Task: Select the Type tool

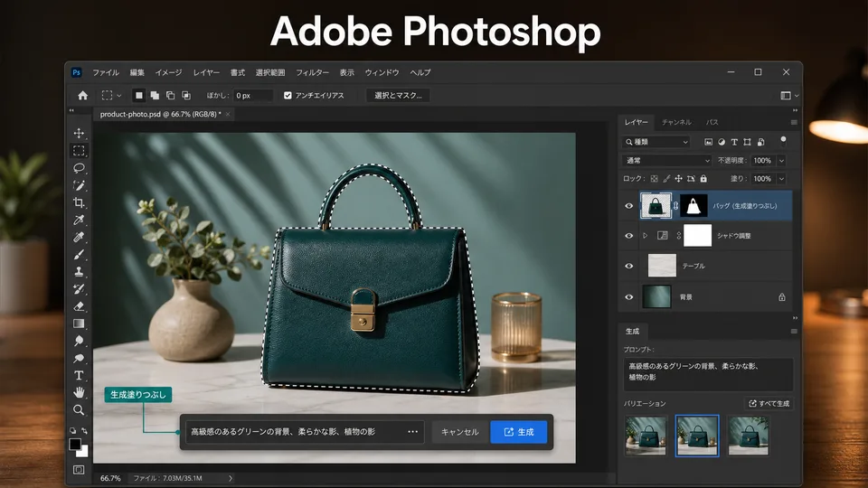Action: click(x=79, y=375)
